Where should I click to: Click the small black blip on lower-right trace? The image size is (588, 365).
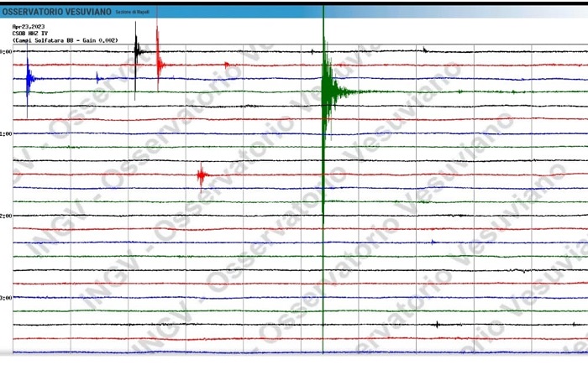click(524, 270)
